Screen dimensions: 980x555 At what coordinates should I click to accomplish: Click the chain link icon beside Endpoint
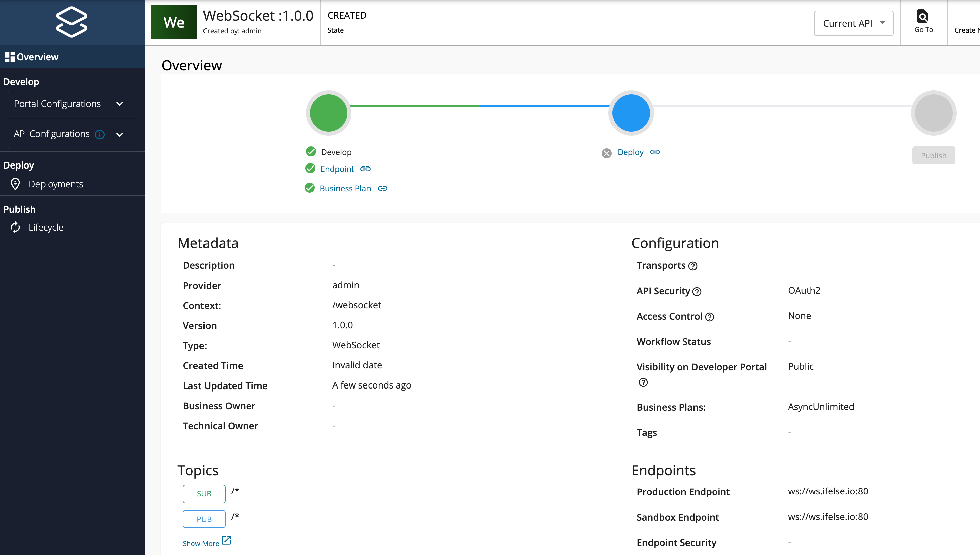tap(365, 169)
